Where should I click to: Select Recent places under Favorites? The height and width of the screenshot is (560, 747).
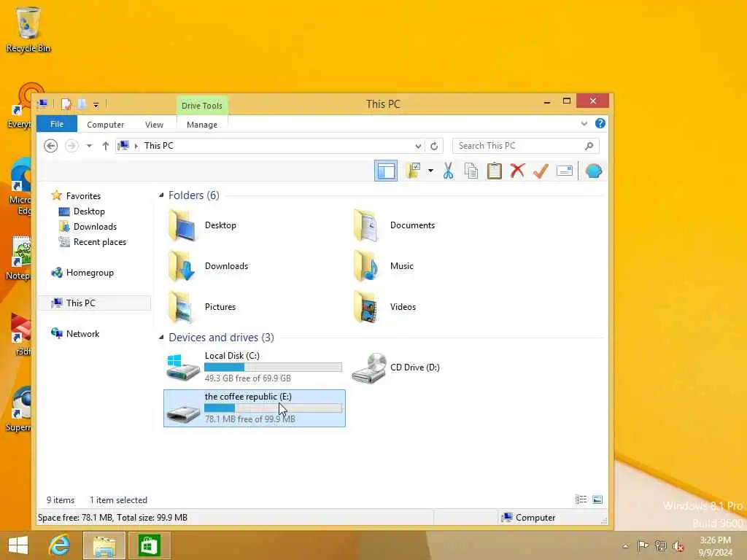pyautogui.click(x=99, y=242)
